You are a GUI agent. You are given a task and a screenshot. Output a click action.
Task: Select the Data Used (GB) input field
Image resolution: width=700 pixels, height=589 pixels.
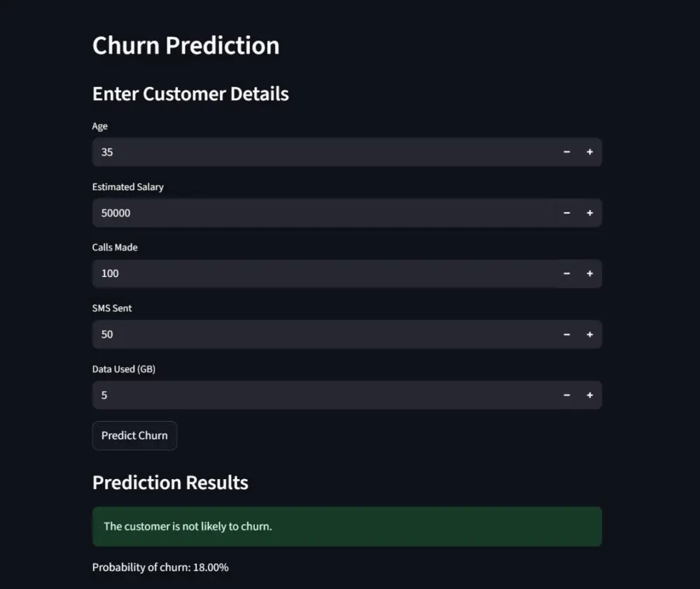click(x=280, y=395)
